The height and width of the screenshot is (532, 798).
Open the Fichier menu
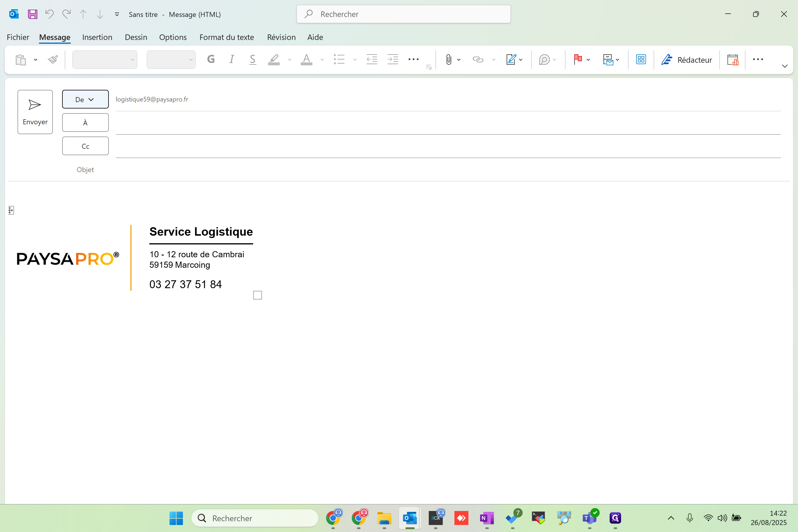(18, 37)
